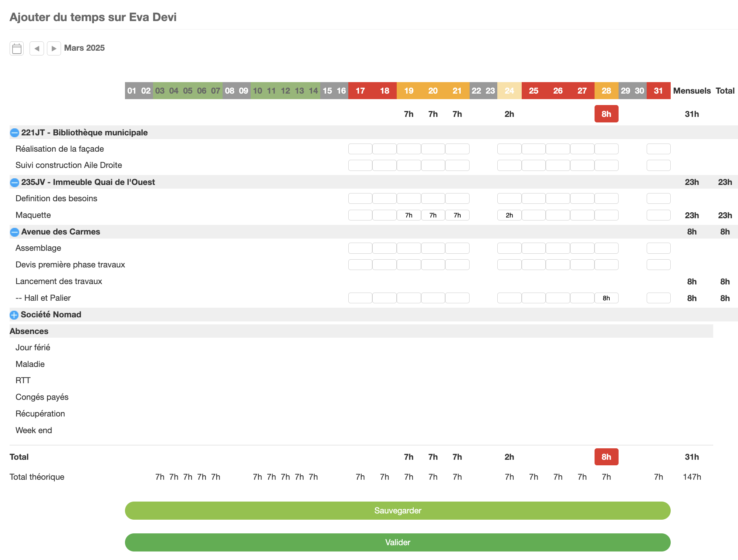Screen dimensions: 738x560
Task: Click Maquette monthly 23h value
Action: coord(692,215)
